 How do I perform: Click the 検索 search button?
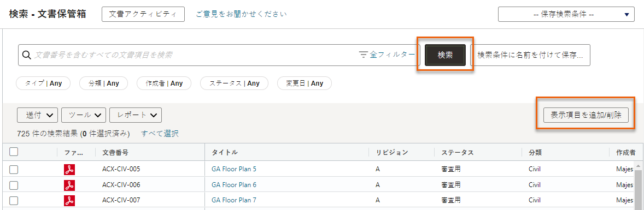(x=445, y=55)
